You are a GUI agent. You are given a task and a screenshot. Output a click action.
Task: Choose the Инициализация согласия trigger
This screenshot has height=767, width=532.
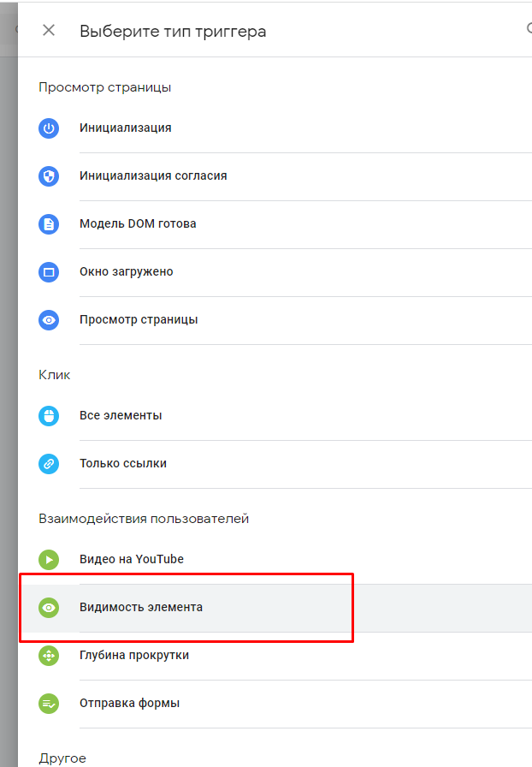153,176
